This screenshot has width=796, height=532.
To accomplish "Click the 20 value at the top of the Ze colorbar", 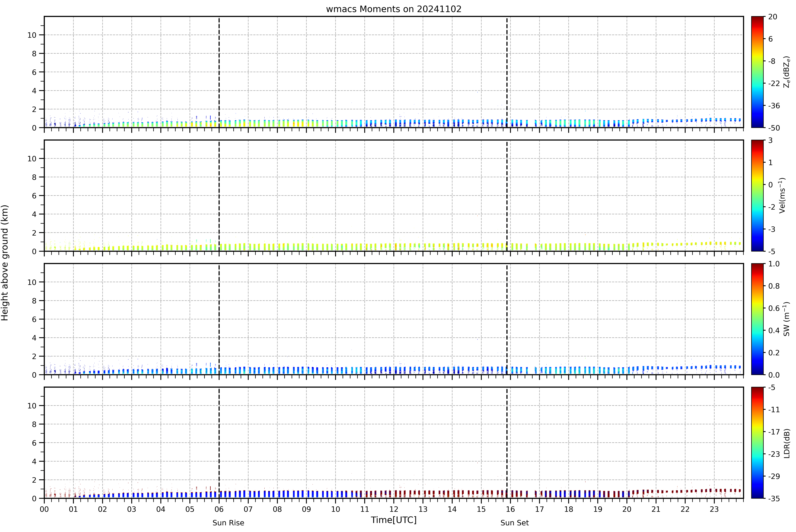I will [x=773, y=17].
